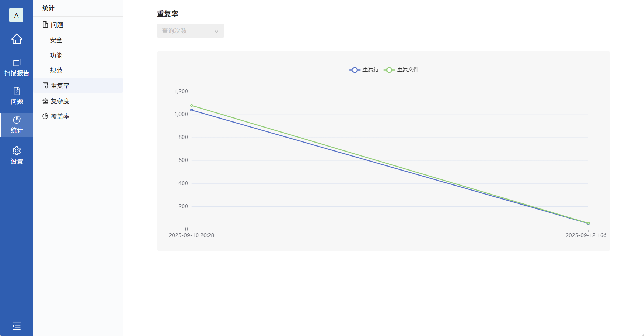Collapse the sidebar using the bottom icon

click(16, 326)
